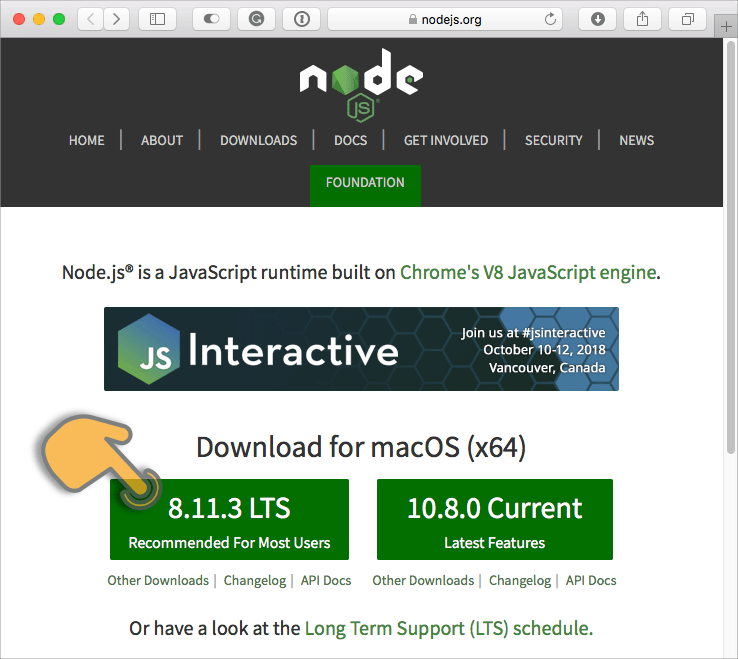Click the green full-screen window button
Image resolution: width=738 pixels, height=659 pixels.
click(x=59, y=19)
